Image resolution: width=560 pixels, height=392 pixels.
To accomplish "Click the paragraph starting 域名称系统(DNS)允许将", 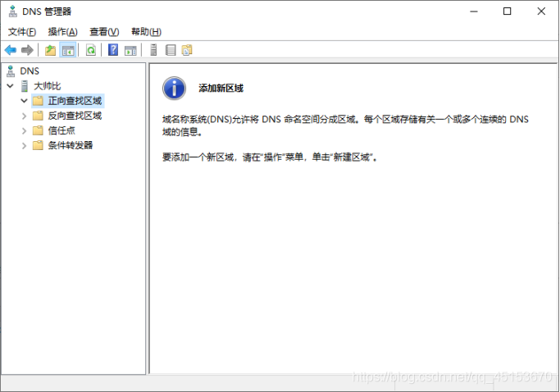I will pyautogui.click(x=345, y=125).
